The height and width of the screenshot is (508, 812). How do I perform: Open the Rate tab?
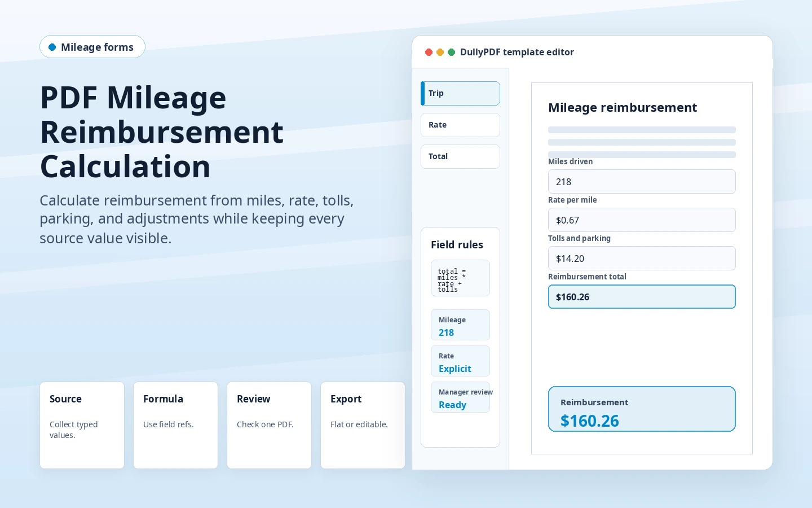(x=460, y=125)
